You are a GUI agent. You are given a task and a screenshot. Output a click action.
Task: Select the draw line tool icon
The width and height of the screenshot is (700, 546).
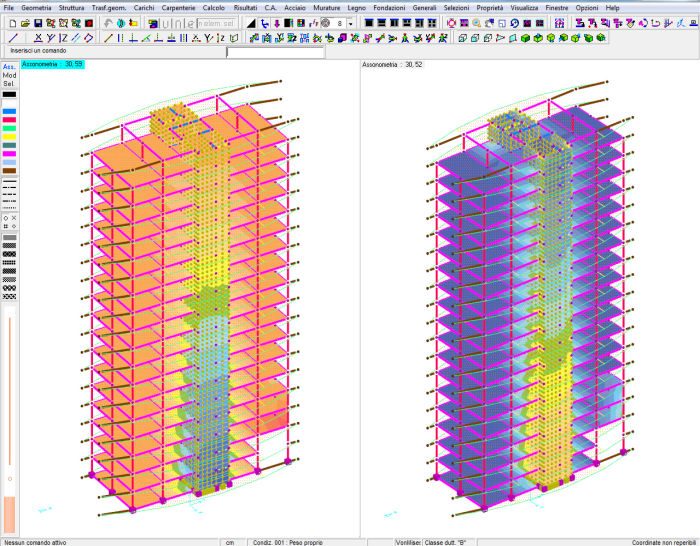click(x=13, y=38)
